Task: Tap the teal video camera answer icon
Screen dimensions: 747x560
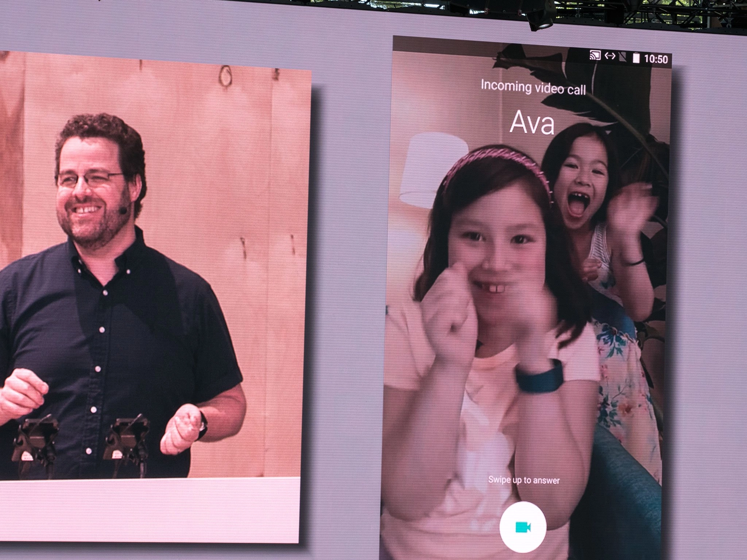Action: point(523,527)
